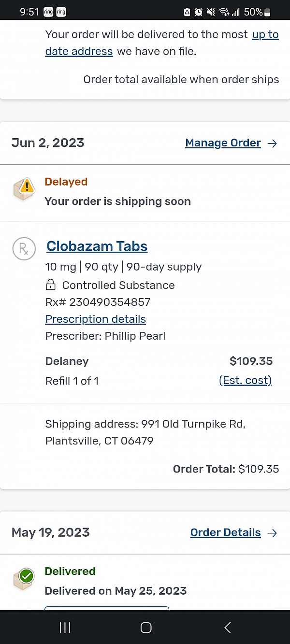
Task: Tap the Home navigation icon
Action: coord(145,627)
